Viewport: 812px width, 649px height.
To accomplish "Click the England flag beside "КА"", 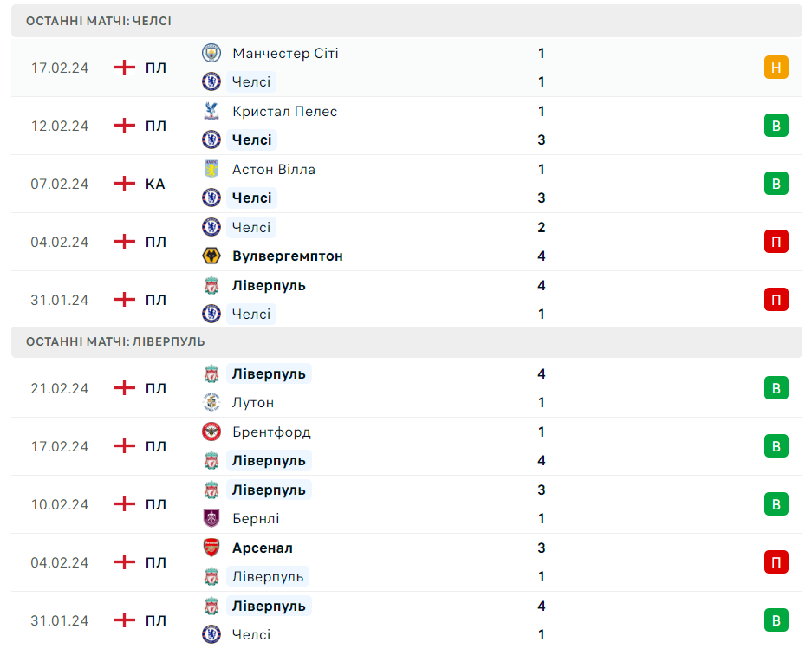I will pyautogui.click(x=125, y=184).
